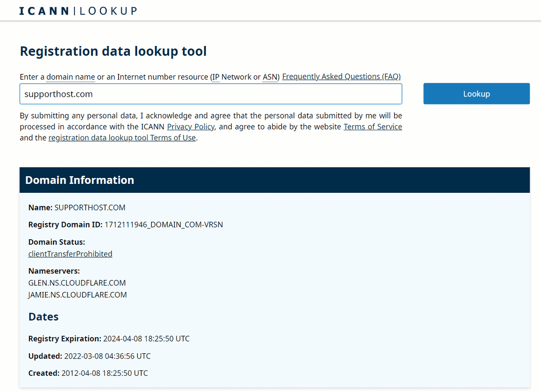Click the underlined 'domain name' term

point(70,77)
